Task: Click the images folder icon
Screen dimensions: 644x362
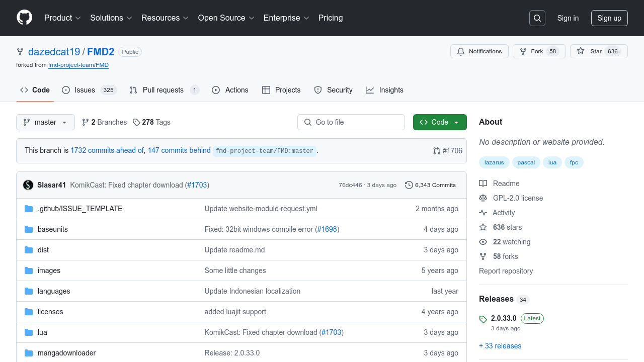Action: pyautogui.click(x=29, y=270)
